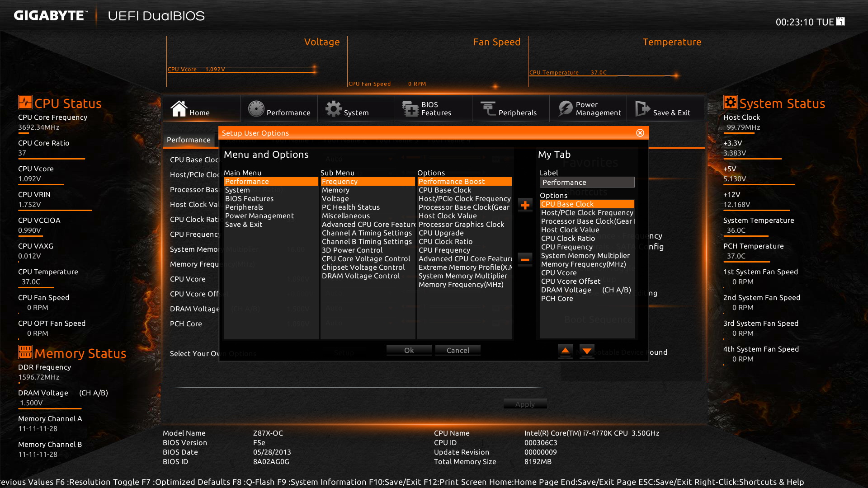This screenshot has width=868, height=488.
Task: Select Extreme Memory Profile option
Action: (x=465, y=267)
